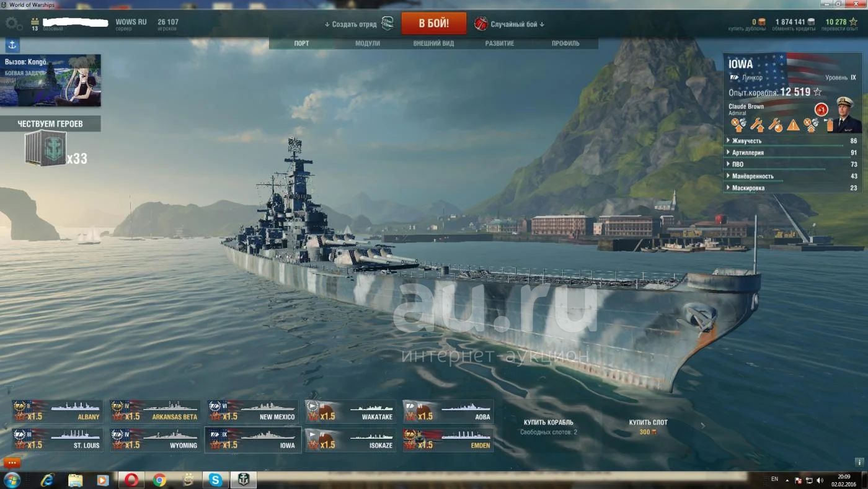Switch to the РАЗВИТИЕ tab
This screenshot has height=489, width=868.
pos(500,43)
